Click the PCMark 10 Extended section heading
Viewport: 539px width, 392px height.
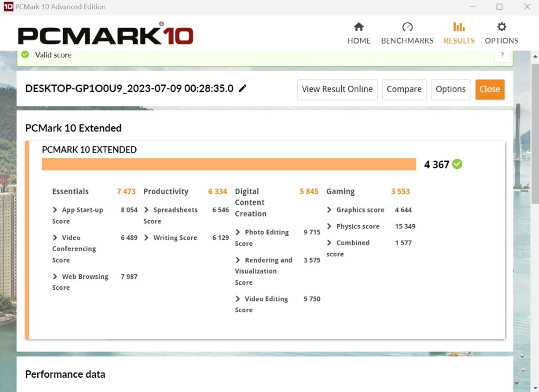73,128
